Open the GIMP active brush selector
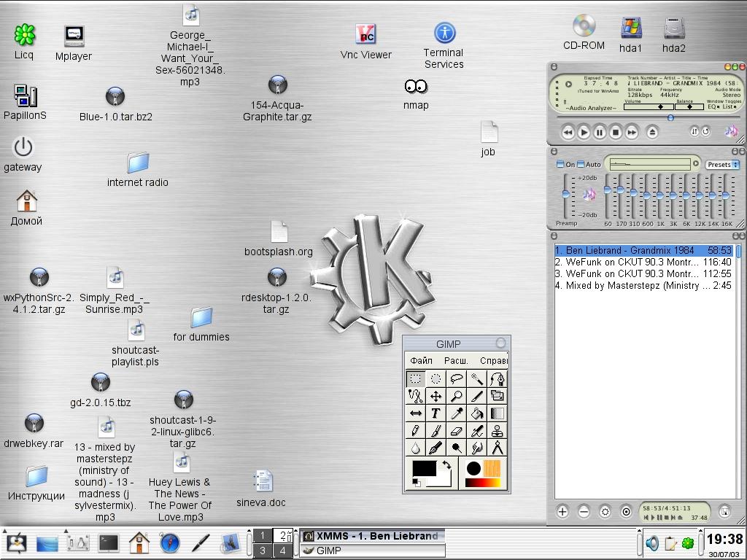Screen dimensions: 747x560 [x=474, y=469]
